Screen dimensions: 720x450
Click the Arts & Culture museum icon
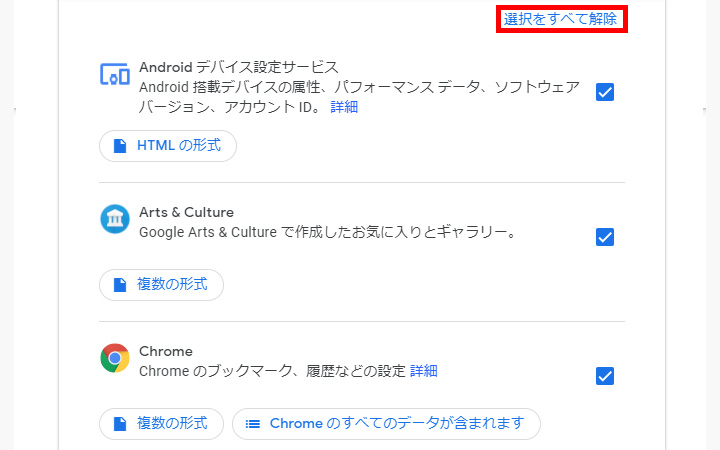point(115,219)
